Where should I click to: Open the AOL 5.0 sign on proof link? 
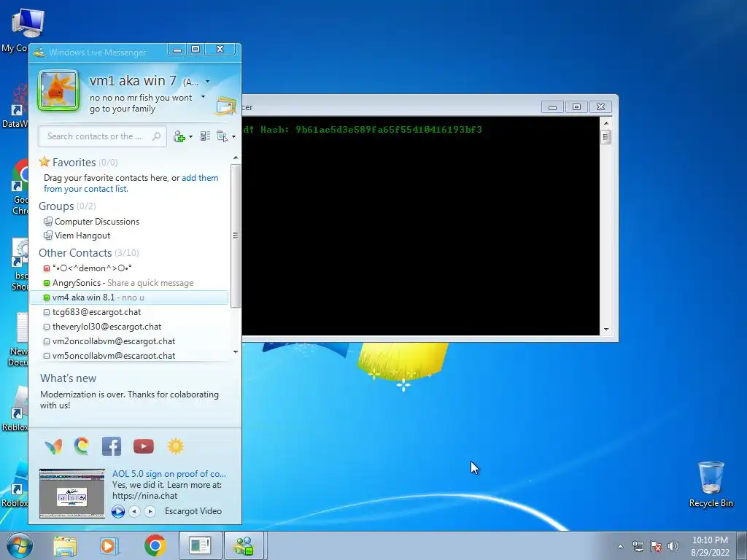click(x=169, y=474)
